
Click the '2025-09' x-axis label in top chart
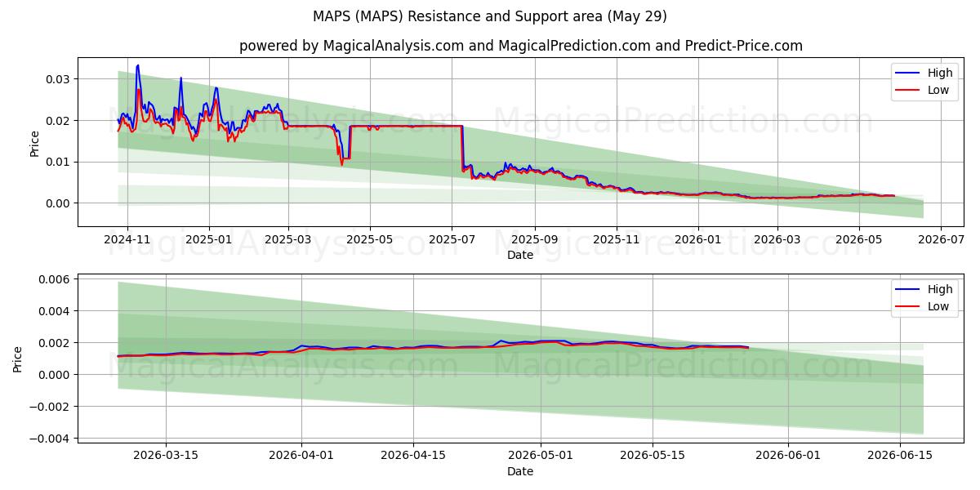pyautogui.click(x=536, y=240)
